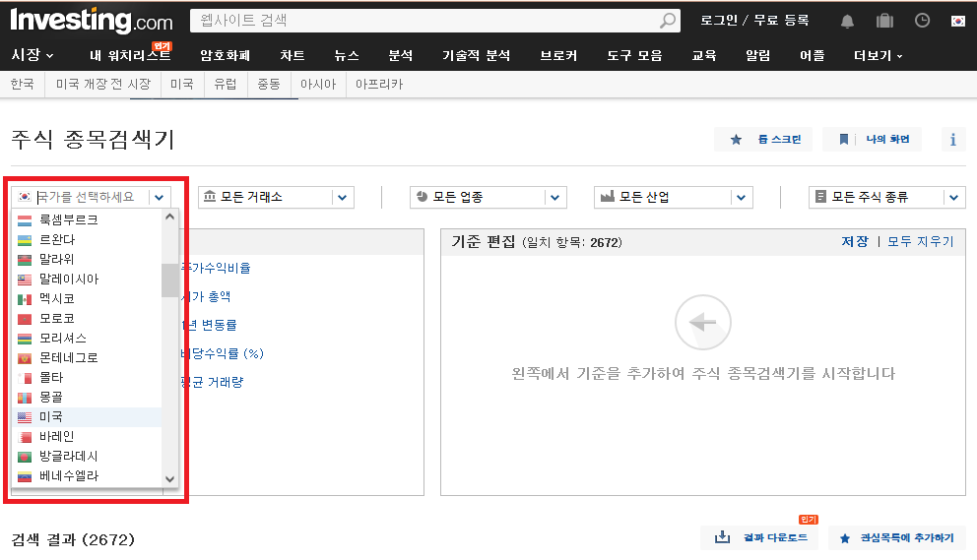Switch to 유럽 tab
977x560 pixels.
226,84
